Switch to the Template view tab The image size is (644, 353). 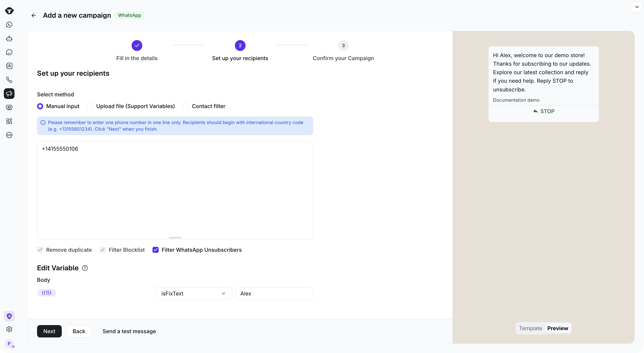tap(530, 328)
